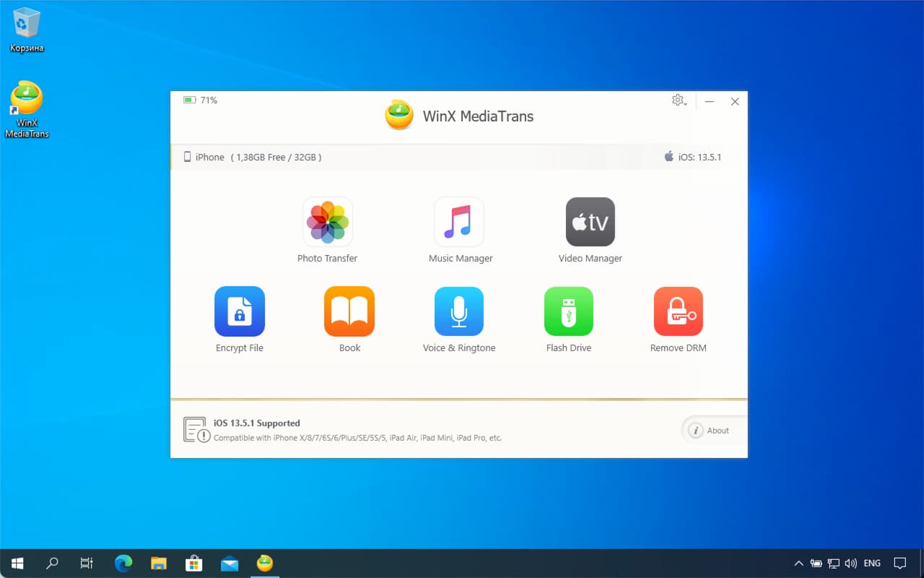The image size is (924, 578).
Task: Click the WinX MediaTrans logo in header
Action: tap(399, 116)
